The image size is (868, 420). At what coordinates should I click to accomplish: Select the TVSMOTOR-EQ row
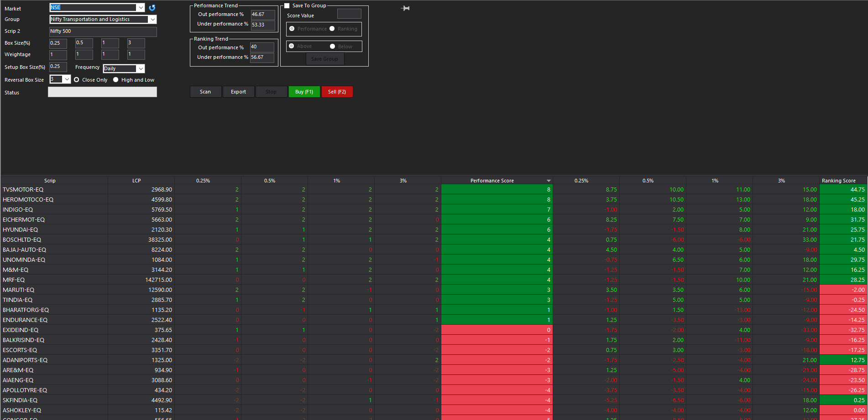pos(434,190)
